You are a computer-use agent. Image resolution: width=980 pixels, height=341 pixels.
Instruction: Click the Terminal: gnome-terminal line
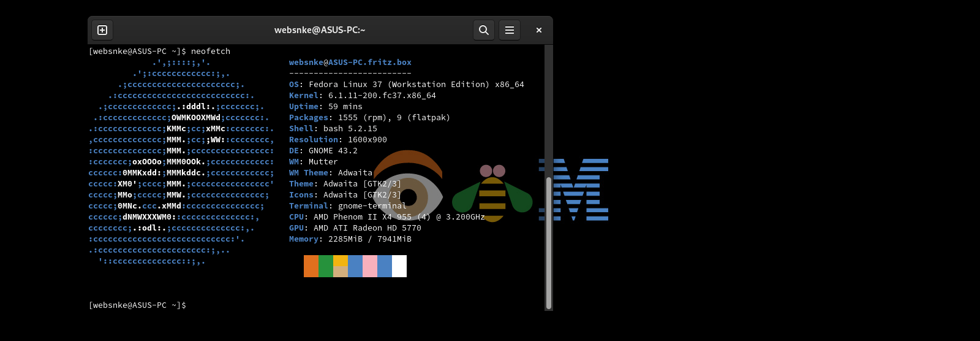click(x=348, y=206)
